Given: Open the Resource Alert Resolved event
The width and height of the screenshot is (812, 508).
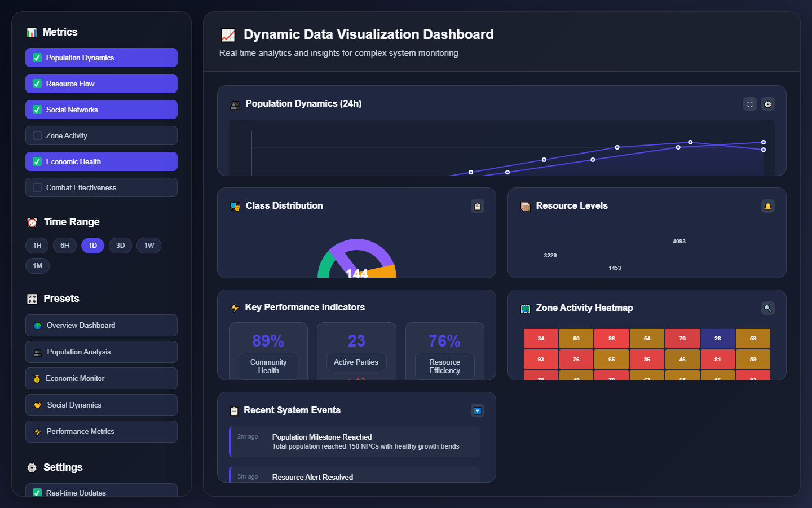Looking at the screenshot, I should click(354, 475).
